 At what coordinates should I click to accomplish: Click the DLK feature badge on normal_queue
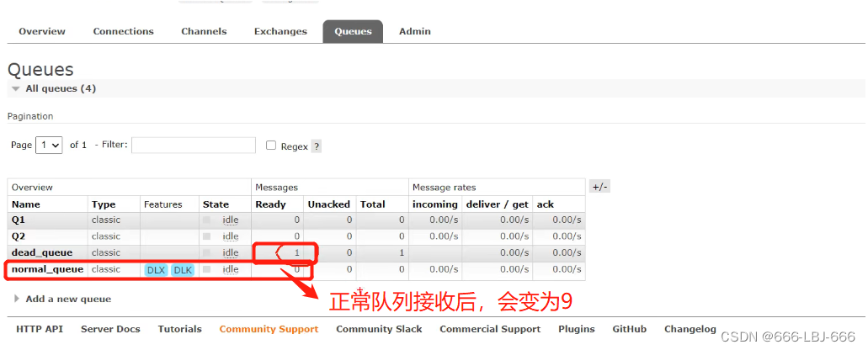(x=183, y=270)
